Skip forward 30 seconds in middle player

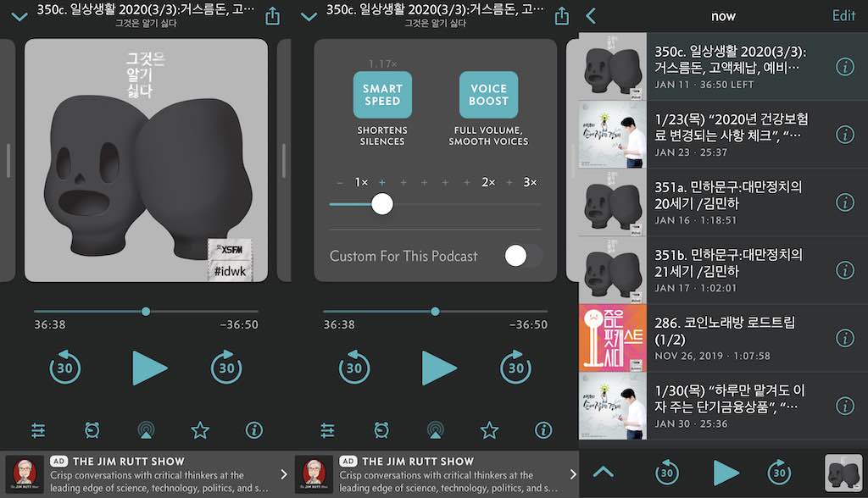515,368
